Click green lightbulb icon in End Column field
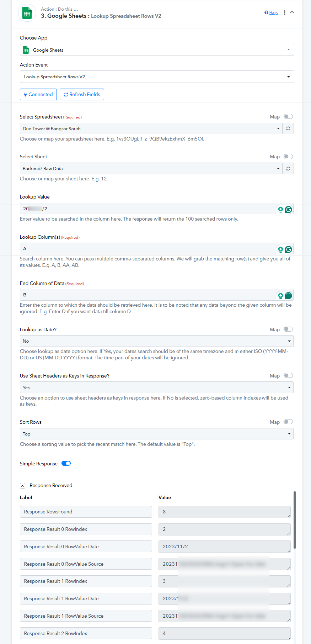The image size is (311, 644). click(x=280, y=296)
